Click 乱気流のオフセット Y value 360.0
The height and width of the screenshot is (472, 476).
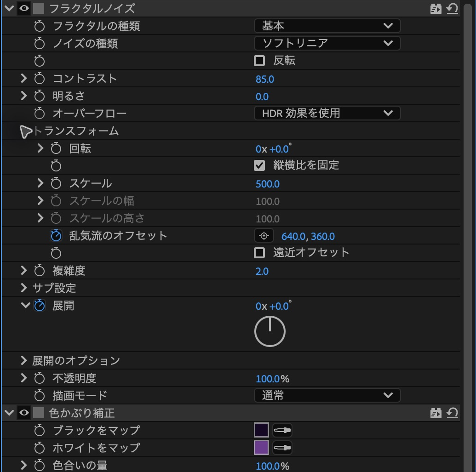(323, 237)
